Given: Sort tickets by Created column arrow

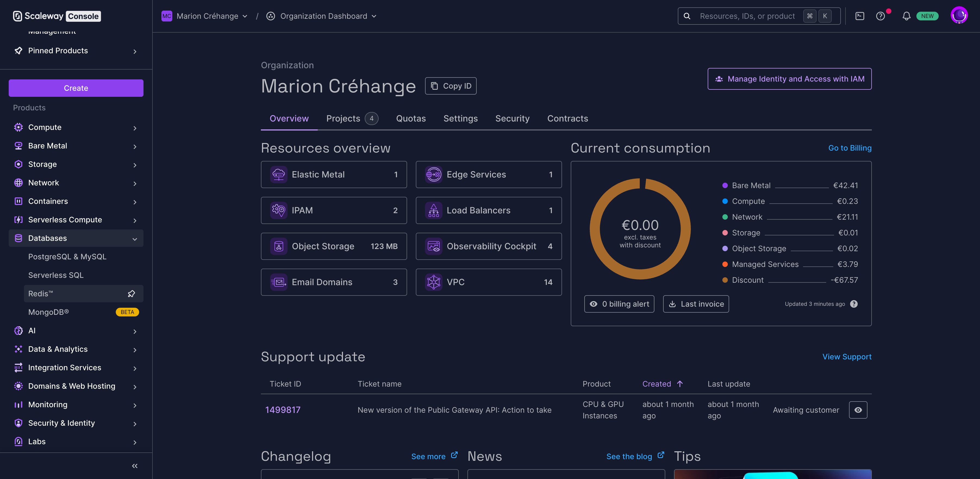Looking at the screenshot, I should tap(680, 384).
